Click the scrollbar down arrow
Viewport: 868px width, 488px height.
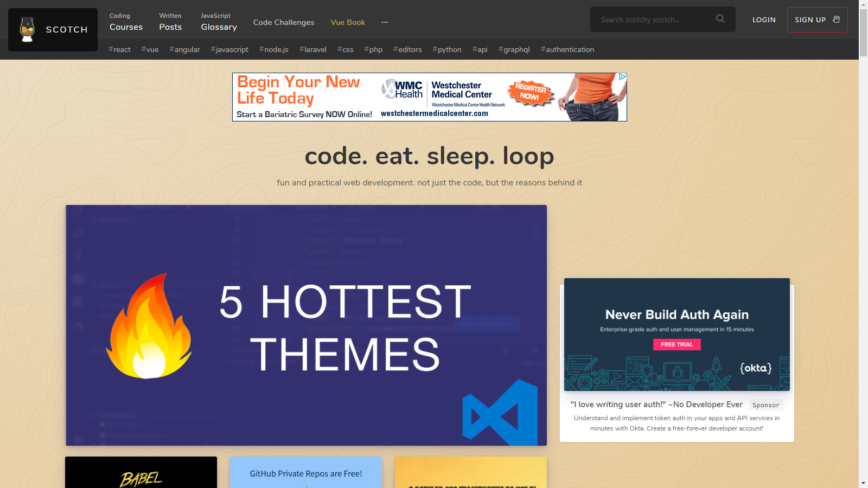(x=863, y=483)
